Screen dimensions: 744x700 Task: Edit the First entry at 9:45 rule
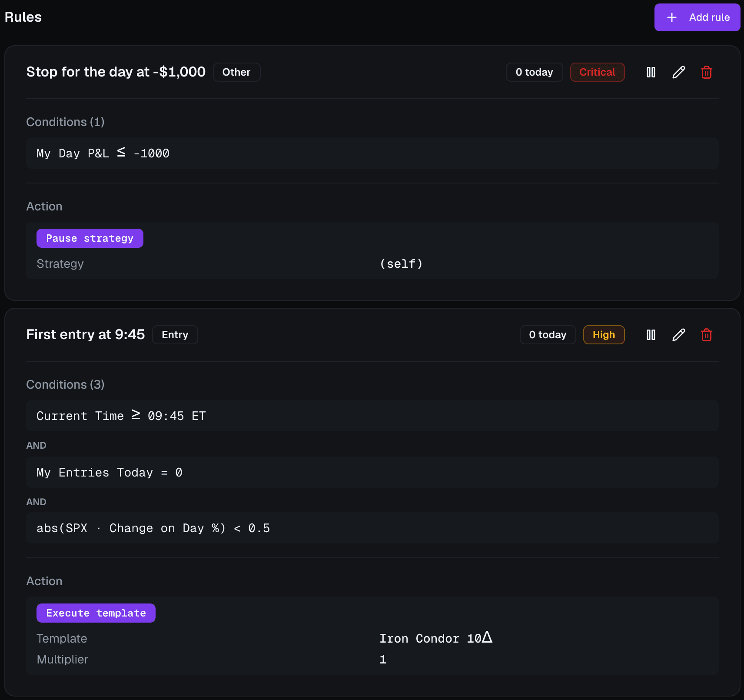click(x=678, y=335)
